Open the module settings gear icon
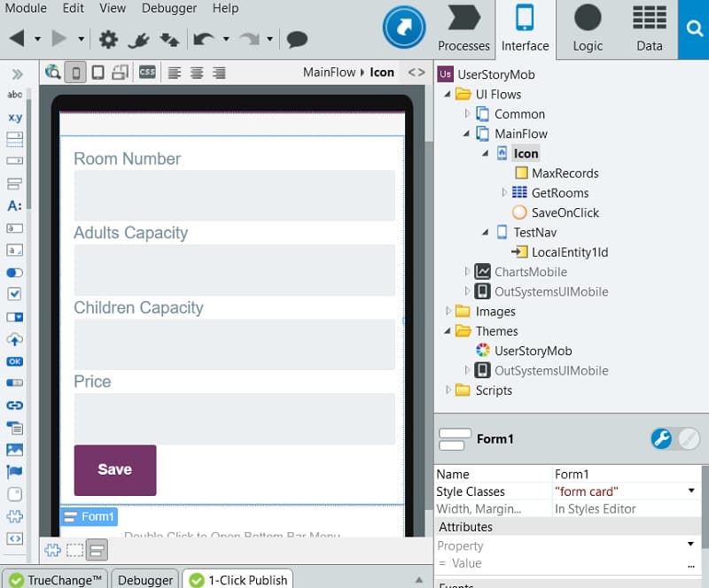The width and height of the screenshot is (709, 588). [108, 39]
